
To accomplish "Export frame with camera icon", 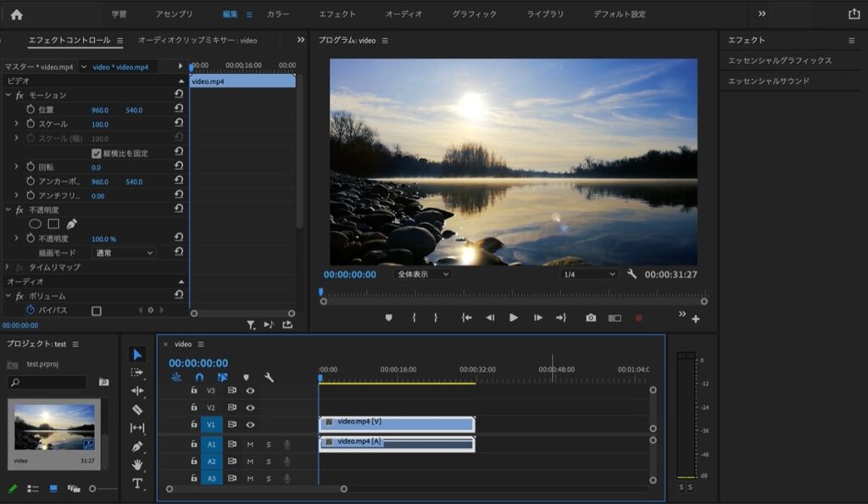I will (591, 318).
